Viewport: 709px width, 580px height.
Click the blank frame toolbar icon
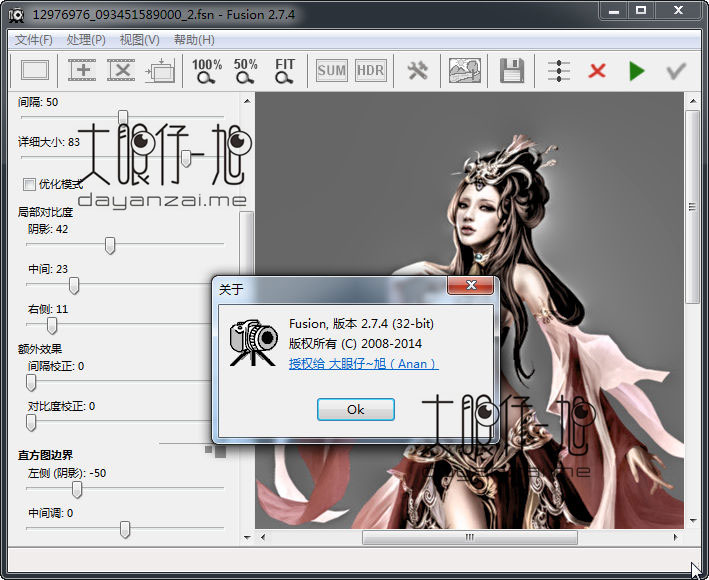35,71
